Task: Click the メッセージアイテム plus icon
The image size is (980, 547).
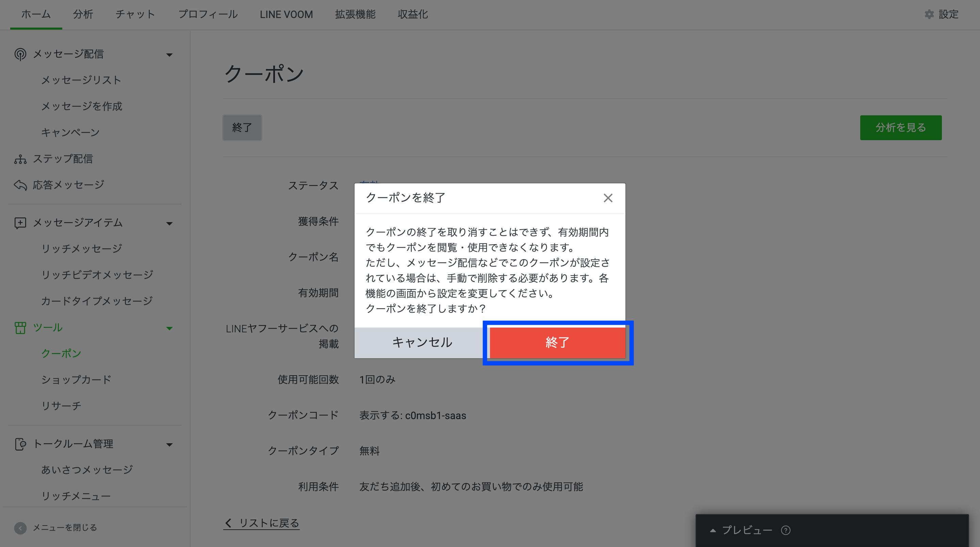Action: 20,223
